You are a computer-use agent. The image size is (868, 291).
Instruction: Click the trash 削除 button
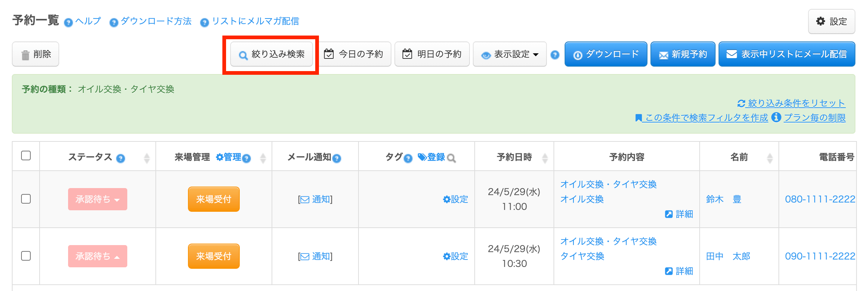tap(36, 54)
